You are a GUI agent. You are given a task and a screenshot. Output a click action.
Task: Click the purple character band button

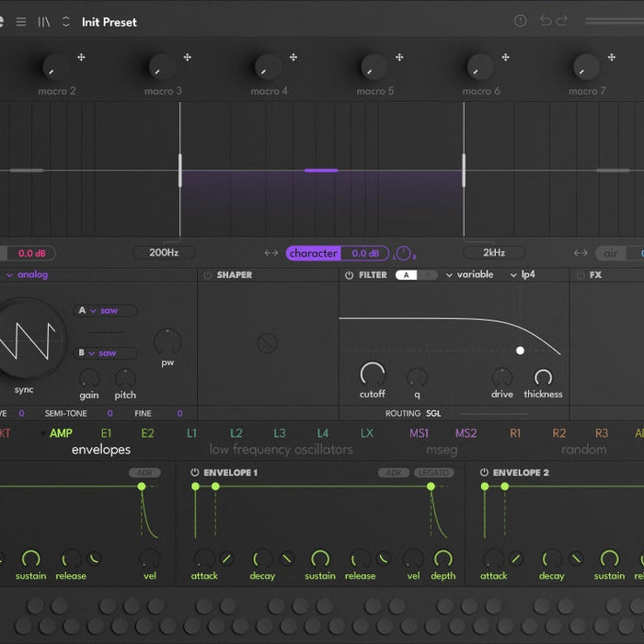(314, 253)
